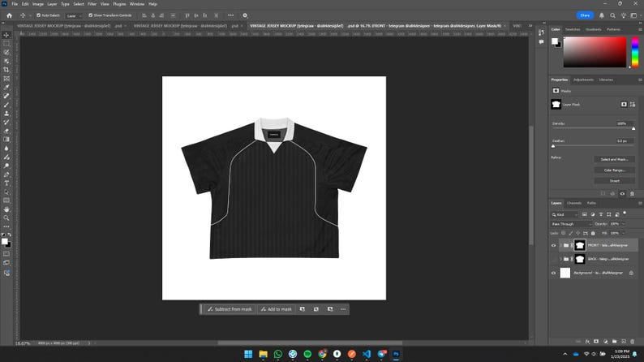Screen dimensions: 644x362
Task: Select the Brush tool
Action: point(6,105)
